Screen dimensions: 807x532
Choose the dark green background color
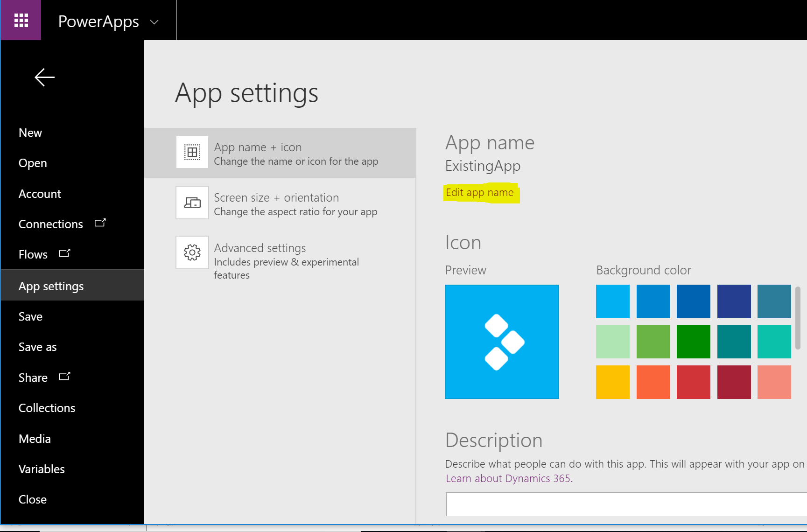click(693, 342)
